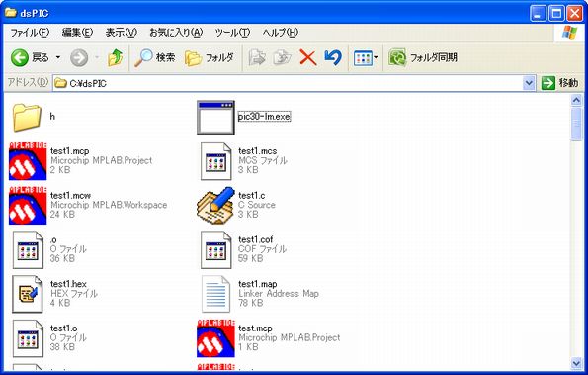The image size is (588, 375).
Task: Toggle the フォルダ folders pane
Action: [x=210, y=57]
